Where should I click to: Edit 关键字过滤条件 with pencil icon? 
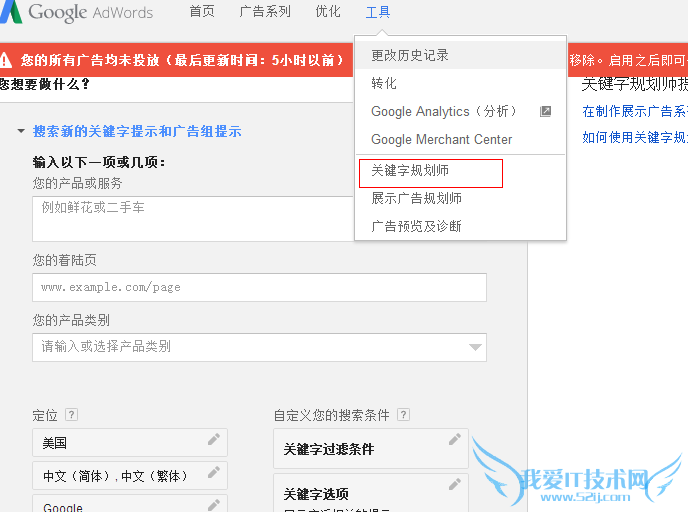click(455, 439)
